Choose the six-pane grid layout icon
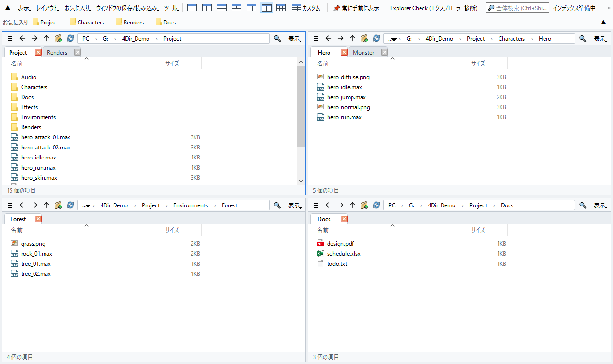Image resolution: width=613 pixels, height=364 pixels. 281,8
